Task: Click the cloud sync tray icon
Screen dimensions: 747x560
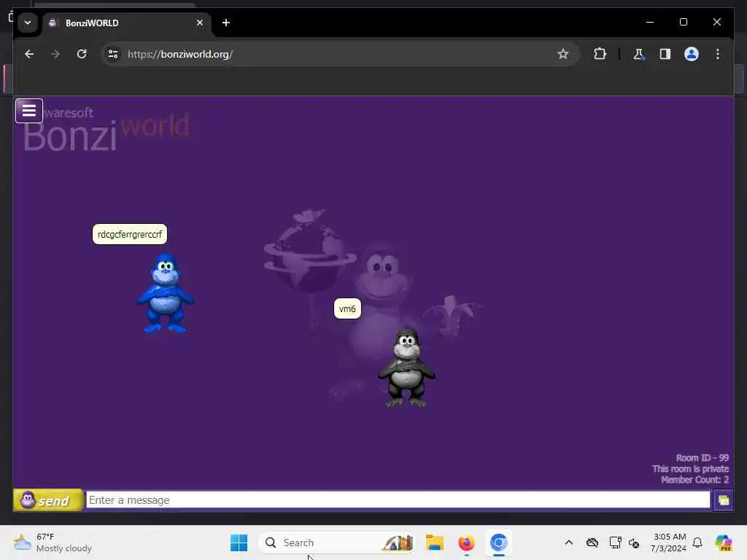Action: click(x=592, y=542)
